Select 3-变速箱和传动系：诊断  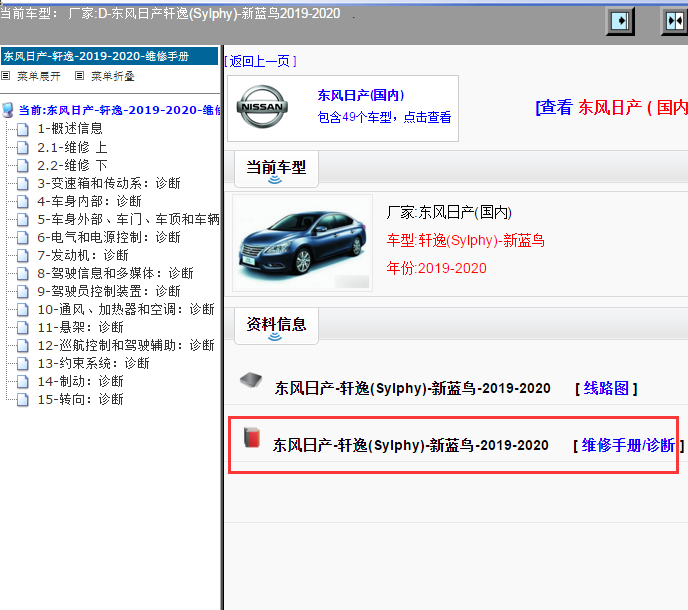109,183
